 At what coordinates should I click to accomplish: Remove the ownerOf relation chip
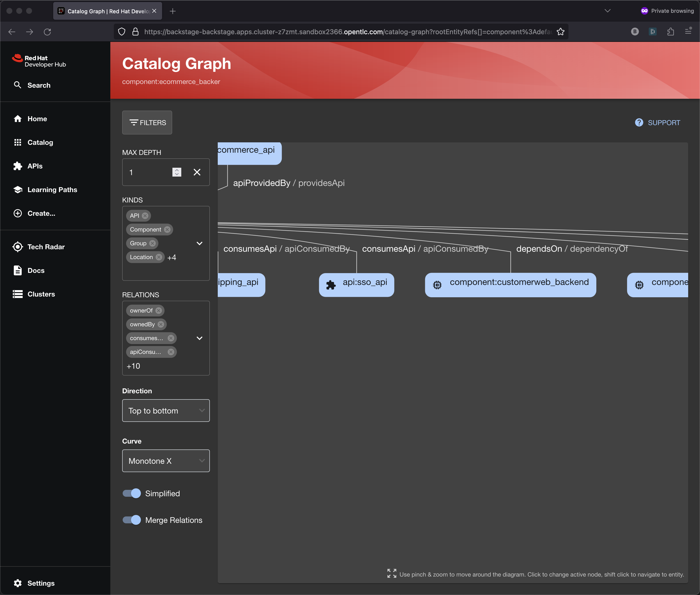(x=159, y=310)
